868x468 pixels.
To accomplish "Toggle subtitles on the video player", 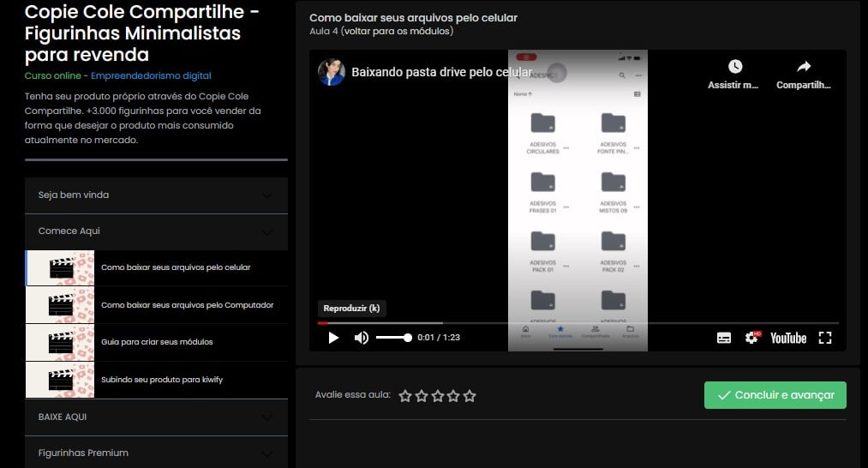I will pyautogui.click(x=724, y=338).
